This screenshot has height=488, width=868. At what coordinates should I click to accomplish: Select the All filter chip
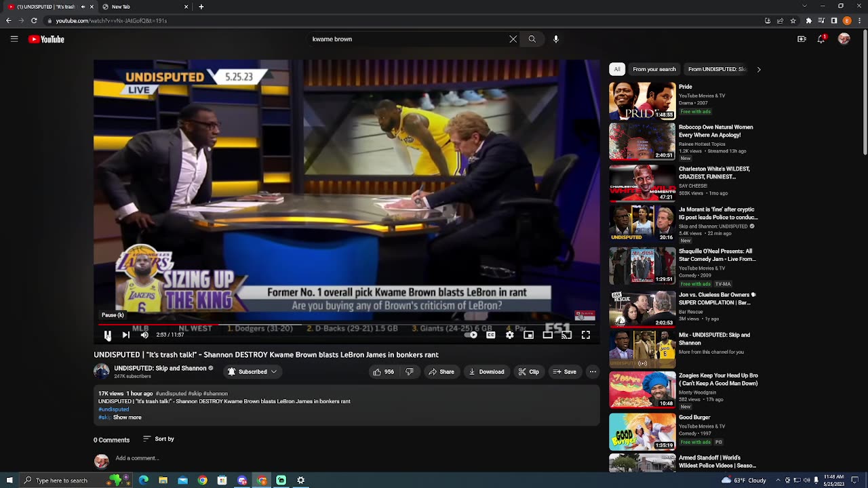(x=617, y=69)
